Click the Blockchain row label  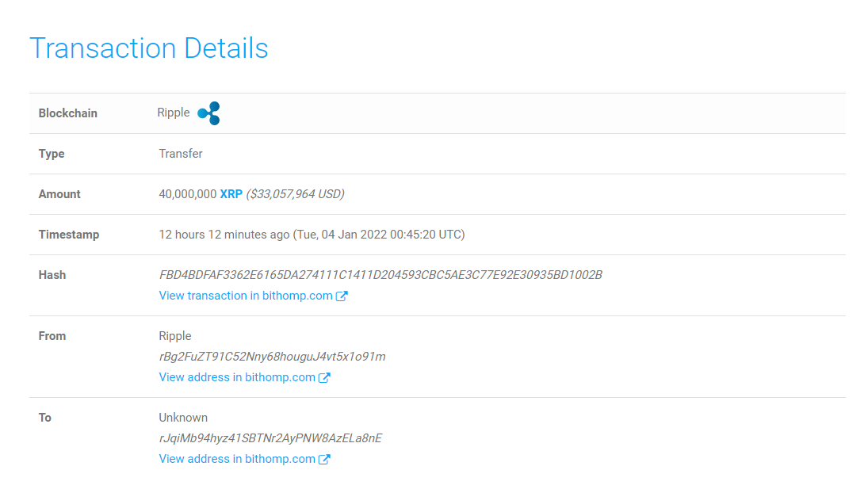[67, 113]
